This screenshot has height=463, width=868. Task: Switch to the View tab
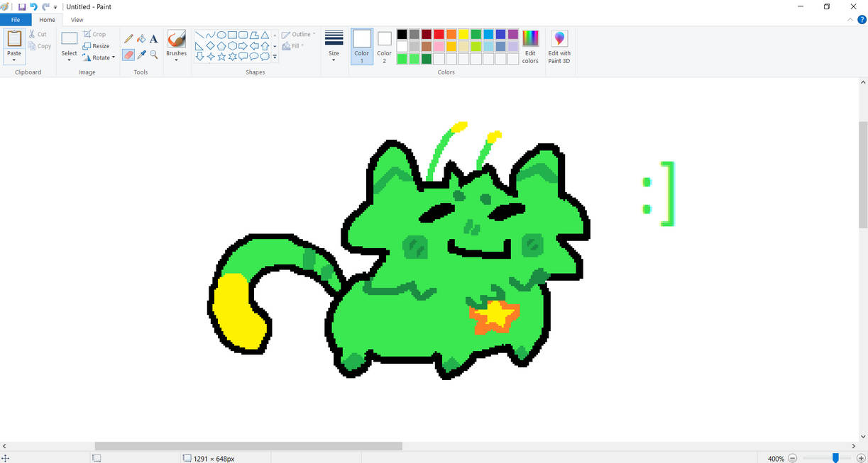pyautogui.click(x=77, y=20)
